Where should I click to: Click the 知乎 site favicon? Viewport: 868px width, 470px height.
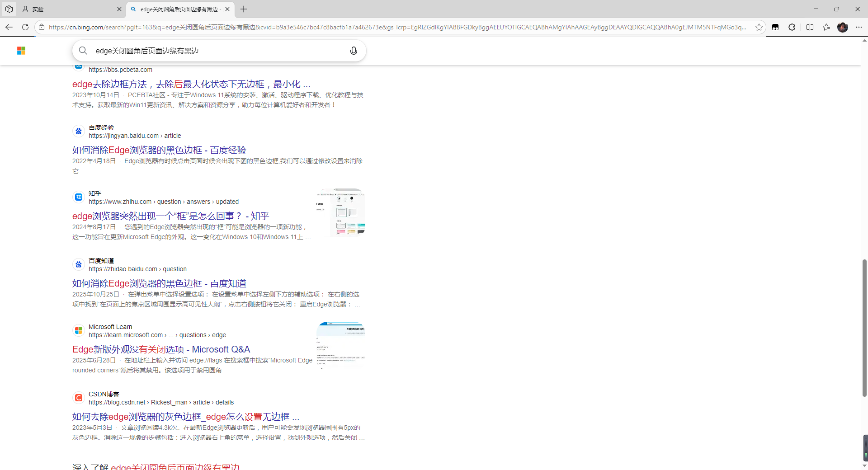(79, 197)
